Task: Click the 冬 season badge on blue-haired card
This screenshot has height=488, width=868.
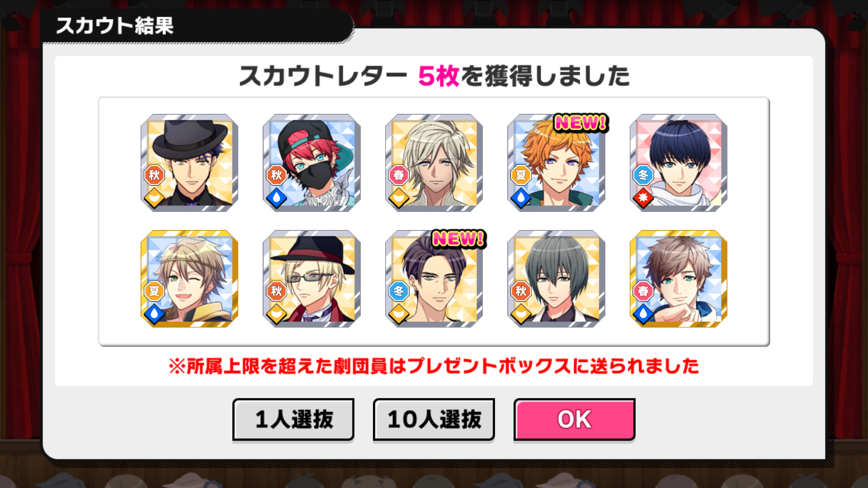Action: pos(643,175)
